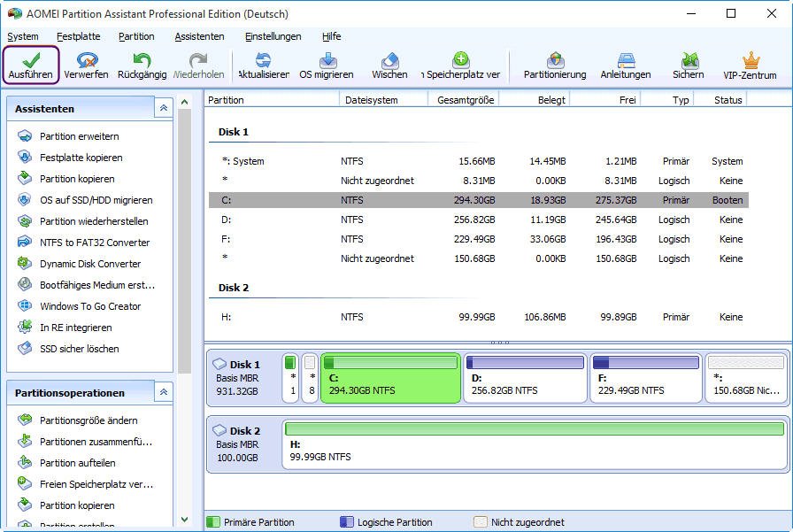Launch the Wischen wipe tool
The height and width of the screenshot is (532, 793).
click(x=389, y=66)
